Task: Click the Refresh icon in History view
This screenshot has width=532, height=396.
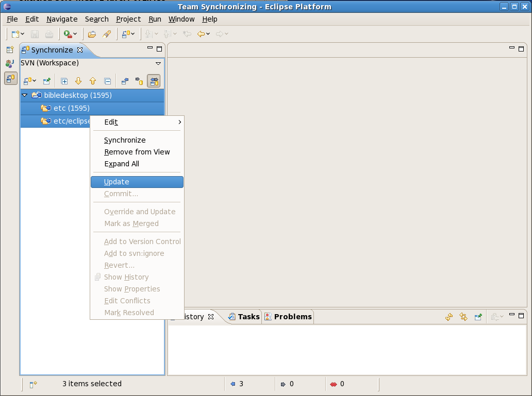Action: [x=449, y=317]
